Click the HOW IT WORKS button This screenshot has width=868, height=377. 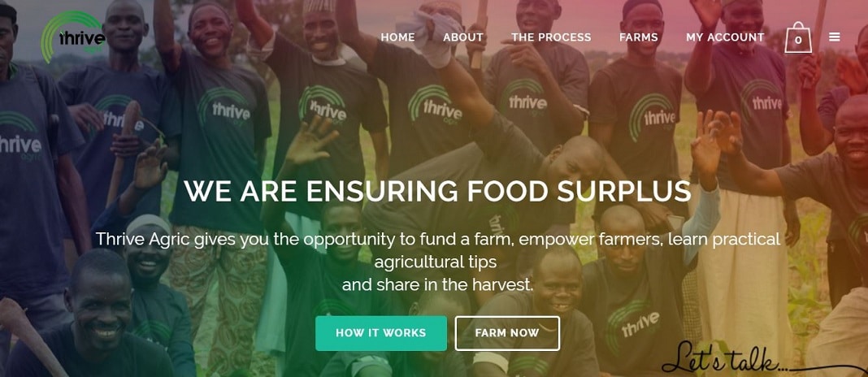(381, 333)
